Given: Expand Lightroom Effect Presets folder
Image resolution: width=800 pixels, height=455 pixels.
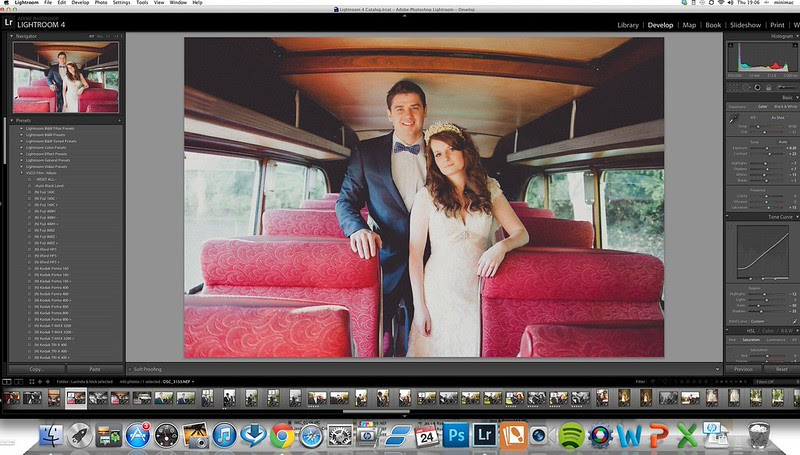Looking at the screenshot, I should point(21,154).
